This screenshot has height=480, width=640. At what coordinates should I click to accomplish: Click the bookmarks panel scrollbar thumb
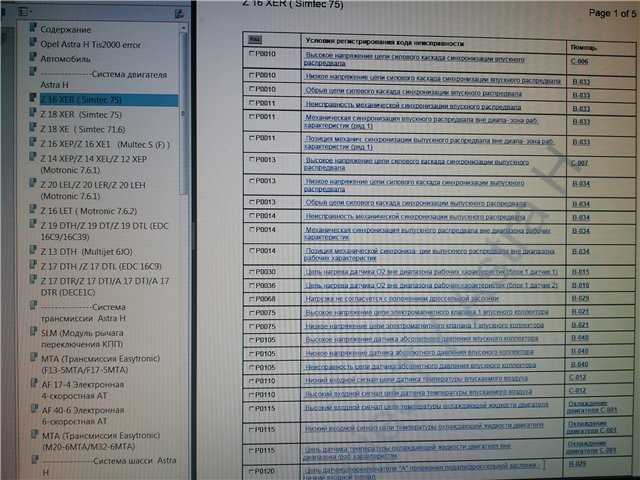183,112
